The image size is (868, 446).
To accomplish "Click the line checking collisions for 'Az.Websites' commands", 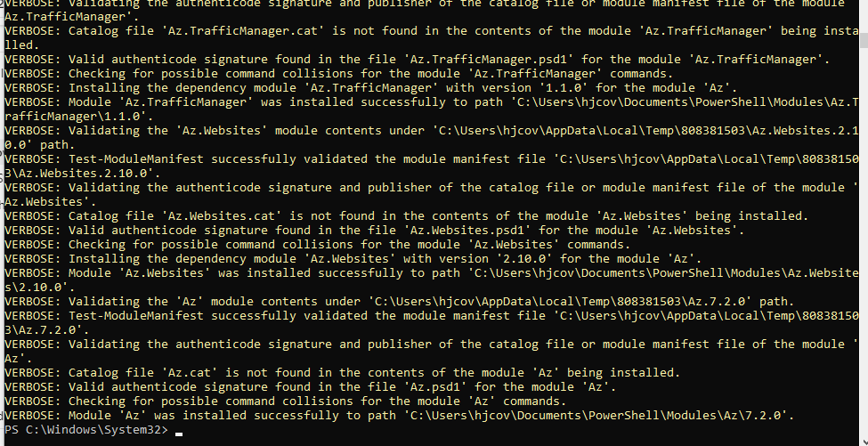I will [x=317, y=245].
